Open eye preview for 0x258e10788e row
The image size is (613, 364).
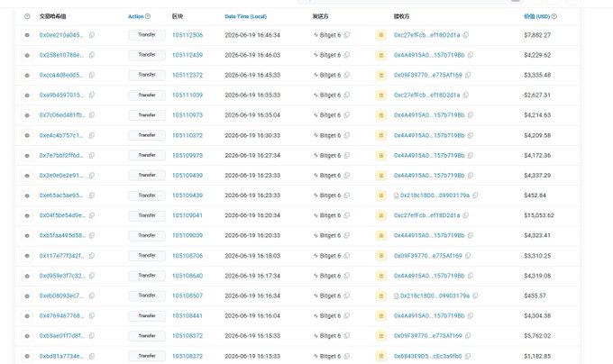pyautogui.click(x=27, y=55)
